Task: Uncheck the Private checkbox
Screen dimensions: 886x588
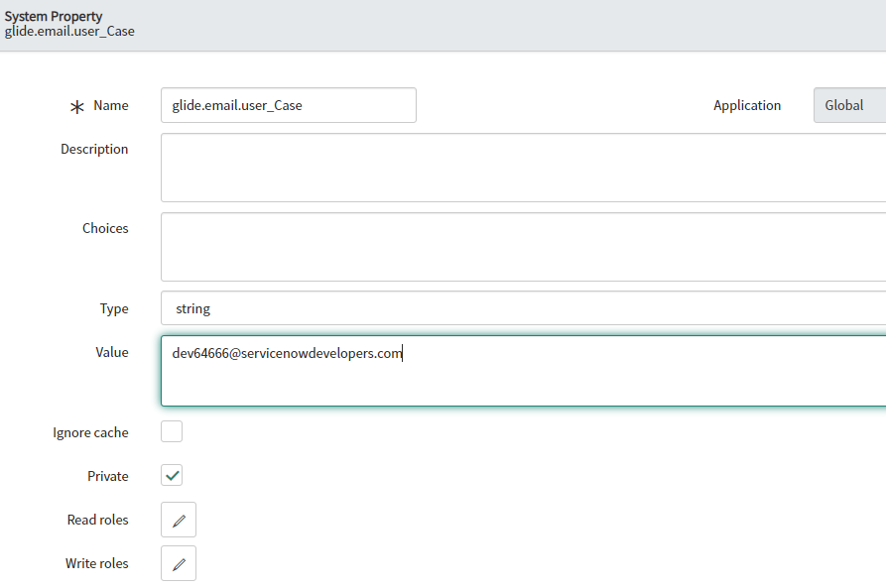Action: click(171, 475)
